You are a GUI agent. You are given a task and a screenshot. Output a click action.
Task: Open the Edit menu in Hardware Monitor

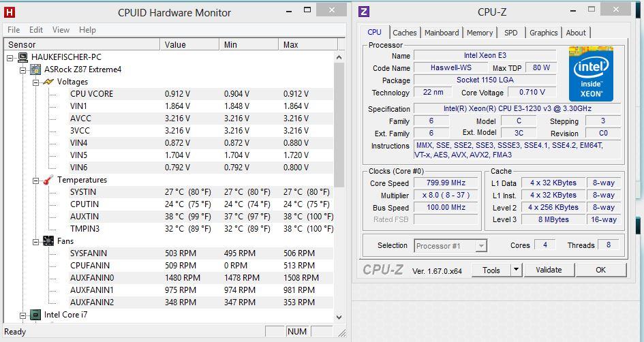coord(36,30)
